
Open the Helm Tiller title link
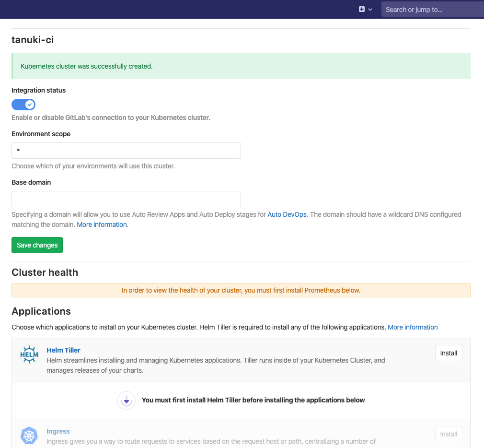pyautogui.click(x=63, y=350)
